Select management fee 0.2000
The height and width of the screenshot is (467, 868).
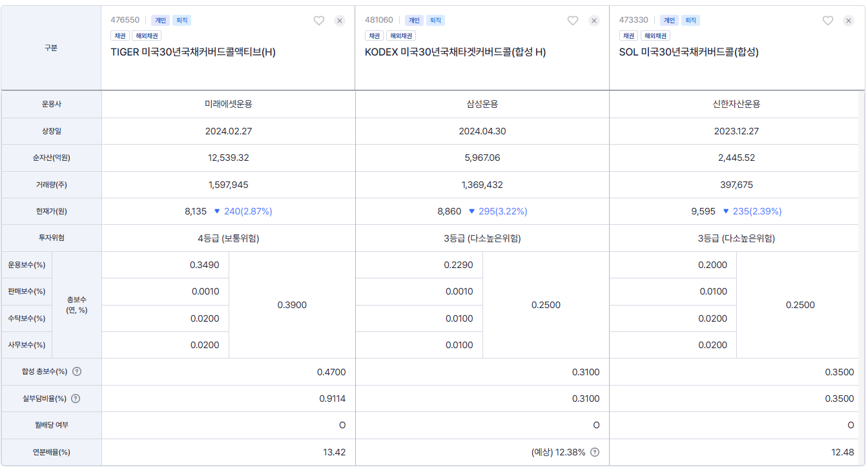click(x=712, y=265)
